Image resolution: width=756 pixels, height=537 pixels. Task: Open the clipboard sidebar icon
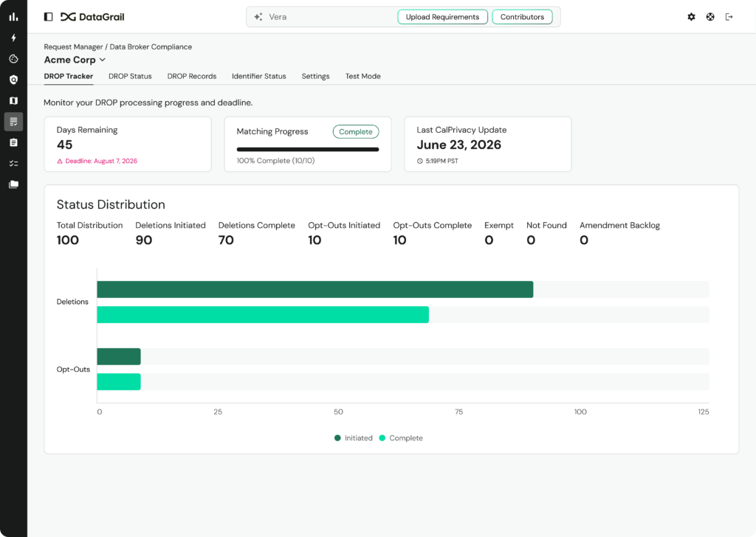click(x=13, y=142)
